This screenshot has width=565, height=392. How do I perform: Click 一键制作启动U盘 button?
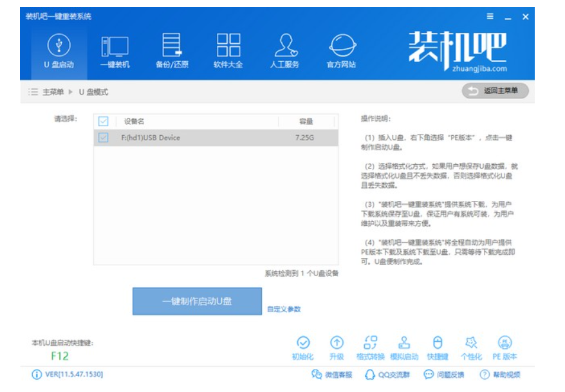pyautogui.click(x=197, y=301)
